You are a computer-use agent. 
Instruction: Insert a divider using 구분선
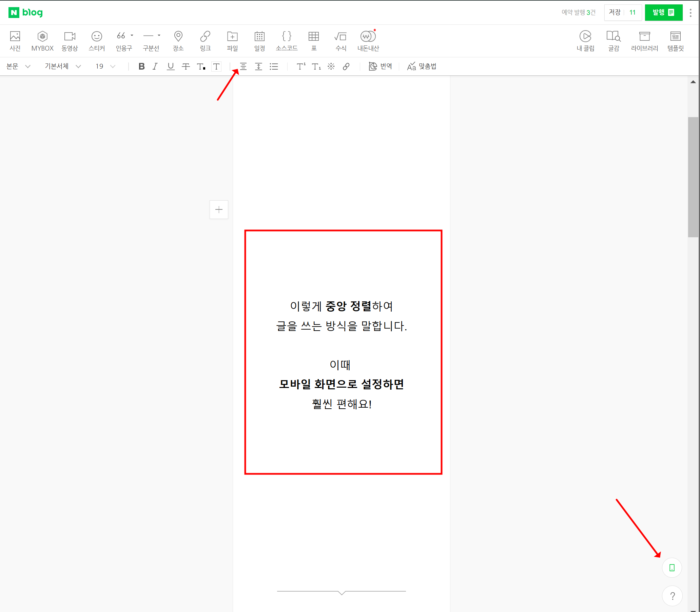pos(151,40)
